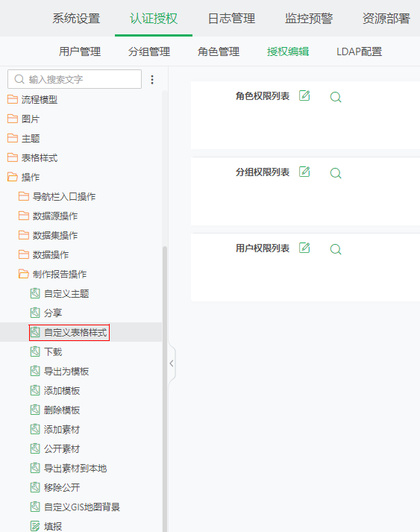
Task: Click edit icon beside 用户权限列表
Action: [304, 248]
